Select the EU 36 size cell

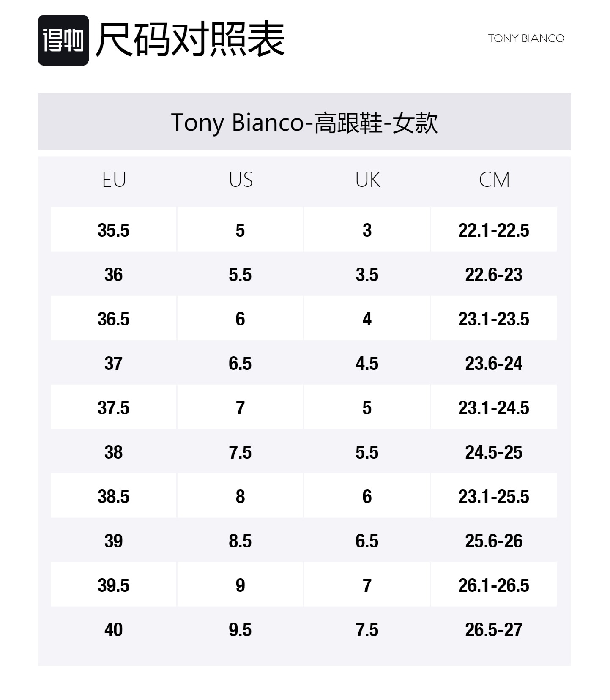pyautogui.click(x=114, y=274)
